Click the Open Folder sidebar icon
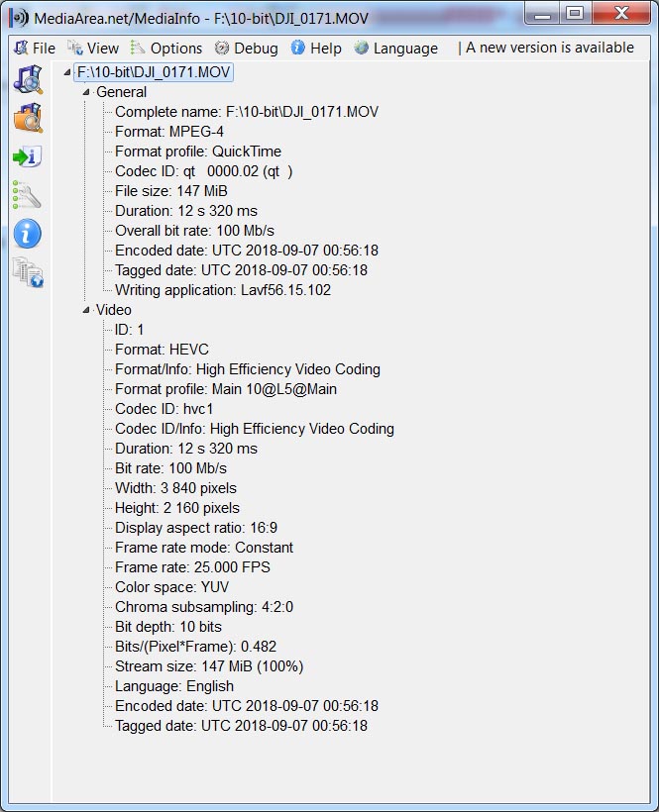 (x=28, y=118)
